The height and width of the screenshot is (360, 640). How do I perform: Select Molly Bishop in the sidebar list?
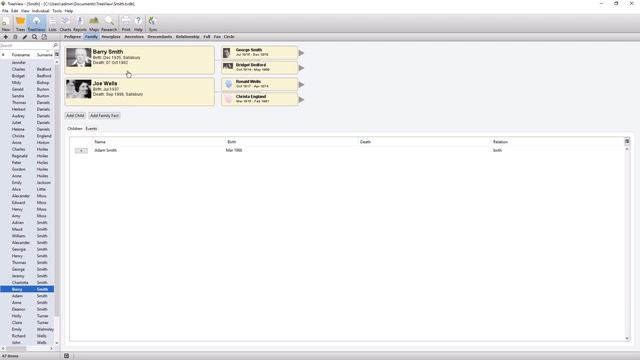point(27,82)
